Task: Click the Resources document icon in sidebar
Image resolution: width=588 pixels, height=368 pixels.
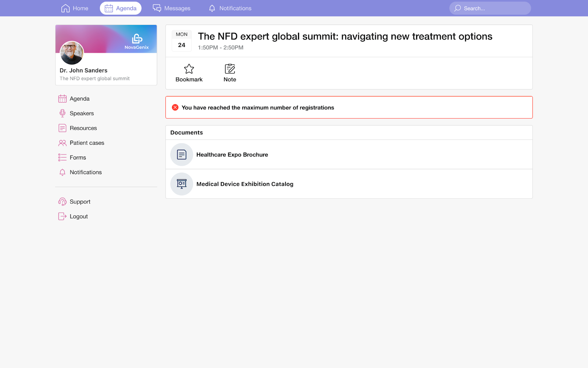Action: [x=62, y=128]
